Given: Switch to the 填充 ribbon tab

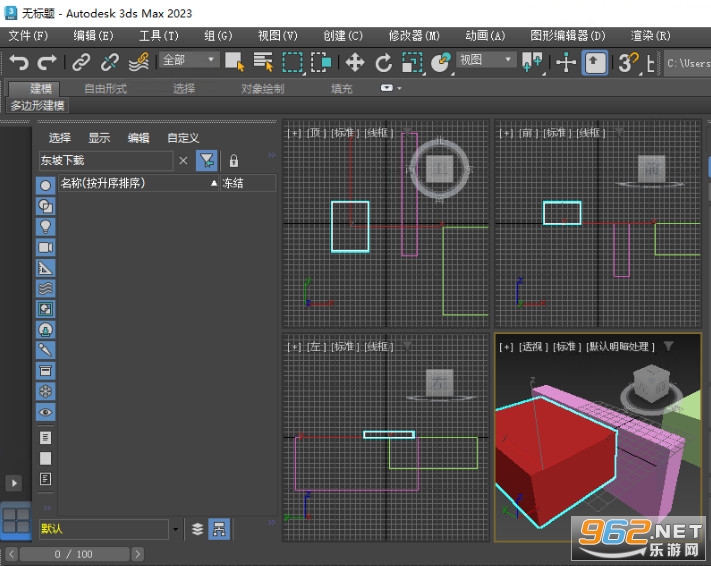Looking at the screenshot, I should click(341, 88).
